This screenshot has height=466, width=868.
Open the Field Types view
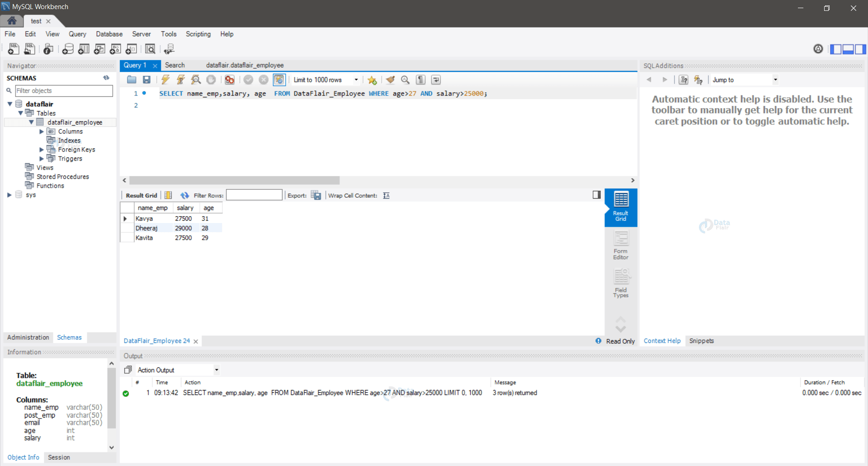coord(621,283)
